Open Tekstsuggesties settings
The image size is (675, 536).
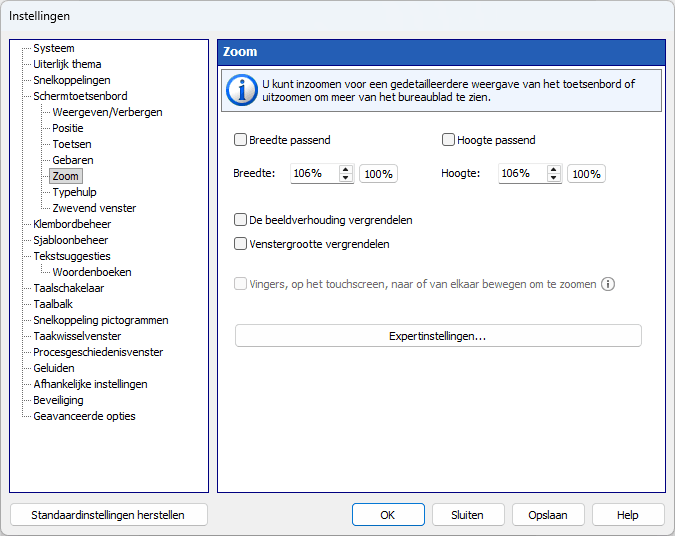(72, 256)
